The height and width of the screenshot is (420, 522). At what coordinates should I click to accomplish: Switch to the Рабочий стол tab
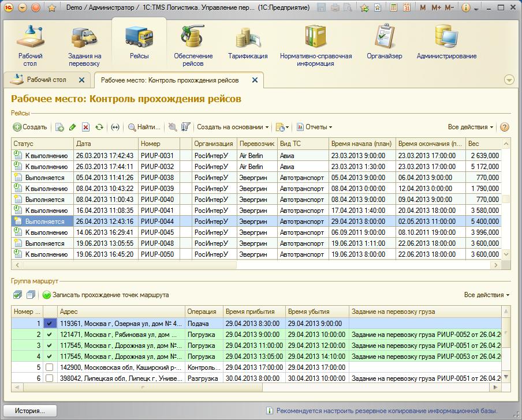pos(46,80)
